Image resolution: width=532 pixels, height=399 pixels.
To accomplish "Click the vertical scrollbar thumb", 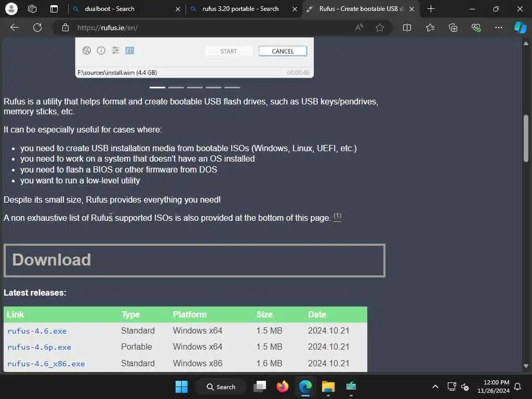I will click(x=526, y=138).
